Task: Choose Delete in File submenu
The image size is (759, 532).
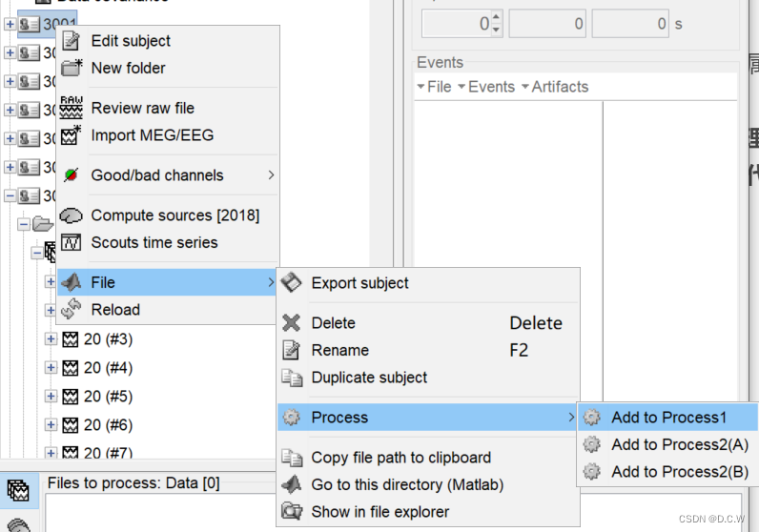Action: pos(428,323)
